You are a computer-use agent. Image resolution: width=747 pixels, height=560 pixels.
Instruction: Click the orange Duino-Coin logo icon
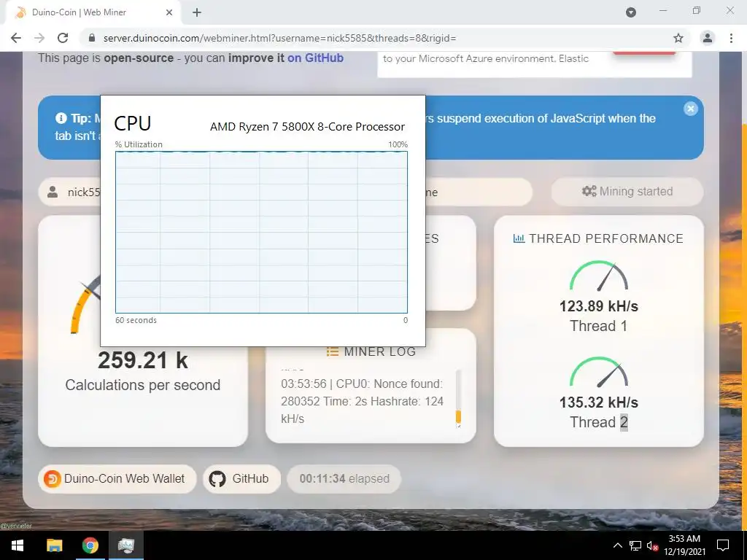coord(52,478)
